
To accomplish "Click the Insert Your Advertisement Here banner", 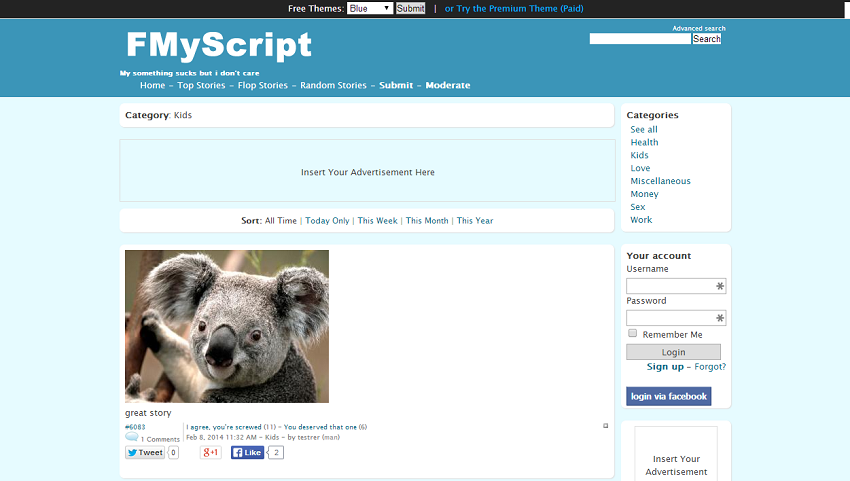I will click(x=368, y=171).
